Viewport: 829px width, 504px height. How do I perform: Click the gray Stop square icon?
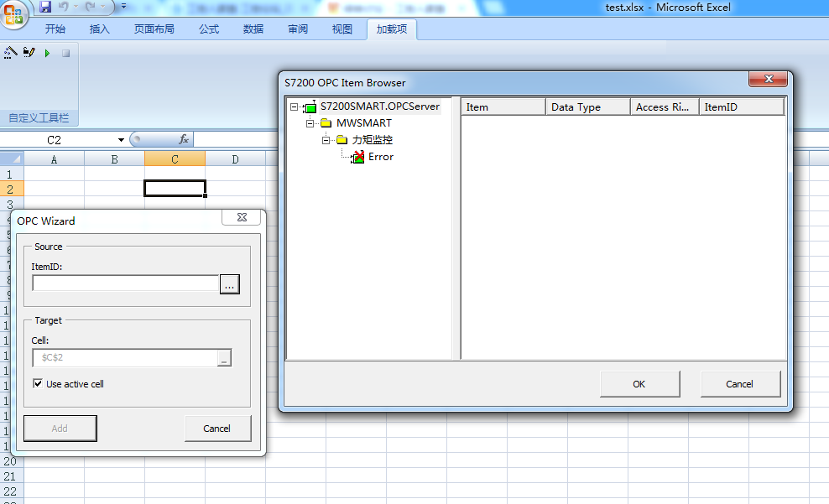tap(65, 53)
